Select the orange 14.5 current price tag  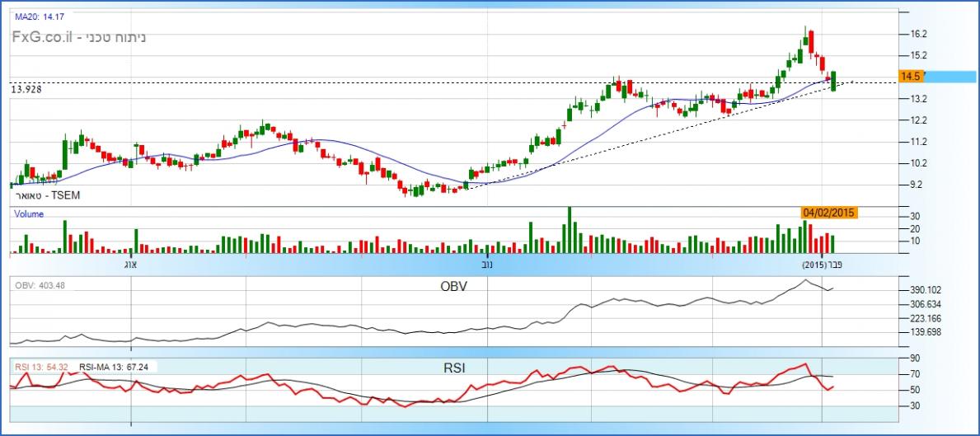pos(911,76)
